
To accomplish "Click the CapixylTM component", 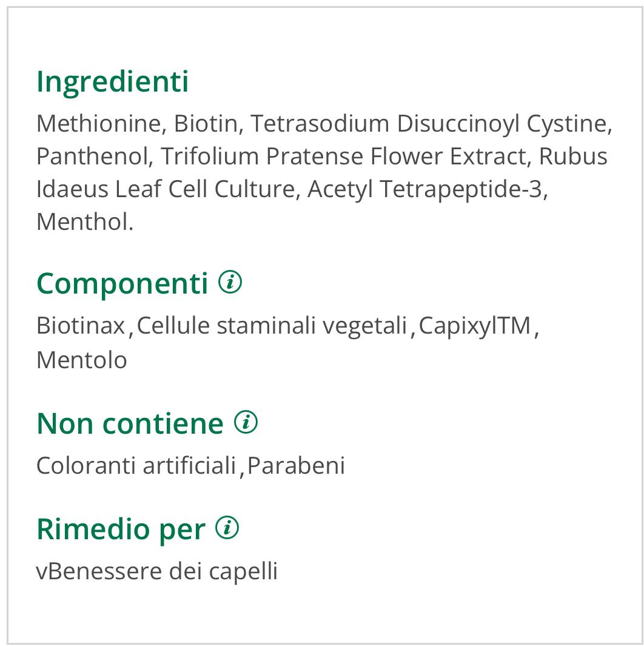I will tap(475, 326).
